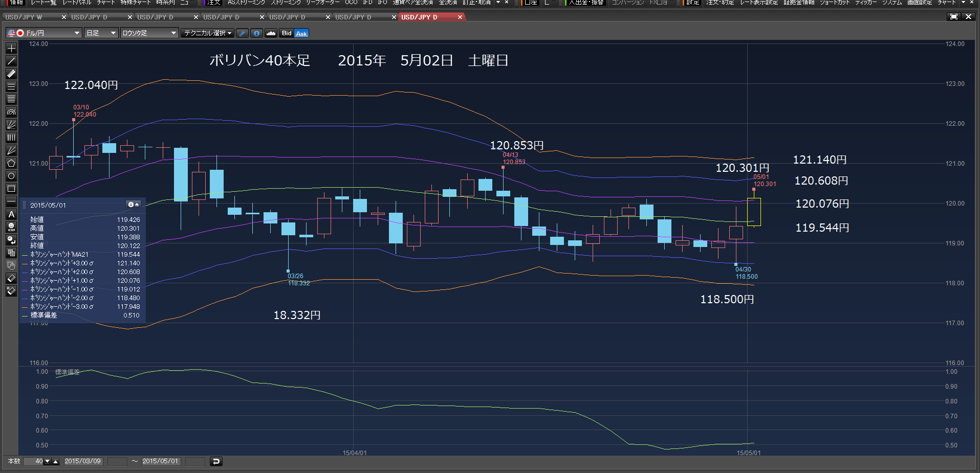Click the reset date range arrow button
This screenshot has height=473, width=980.
[216, 461]
